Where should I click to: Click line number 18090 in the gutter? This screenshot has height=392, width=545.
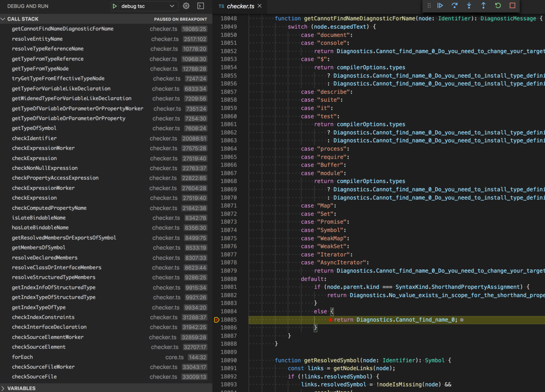tap(229, 360)
